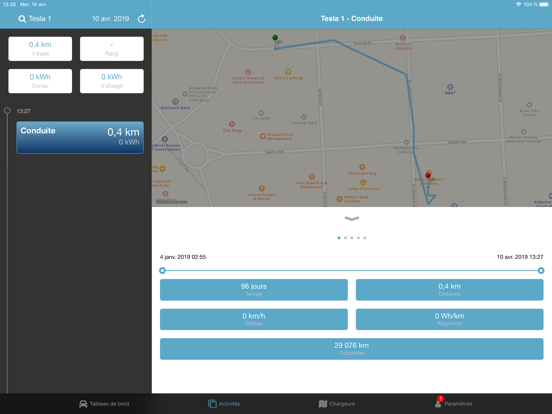Tap the 0,4 km Distance tile
This screenshot has height=414, width=552.
pos(450,290)
